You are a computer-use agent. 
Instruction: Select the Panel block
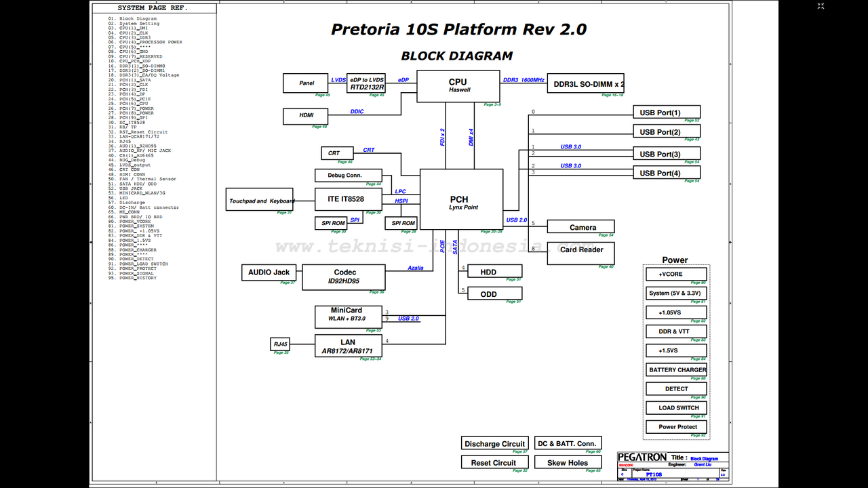click(x=306, y=83)
